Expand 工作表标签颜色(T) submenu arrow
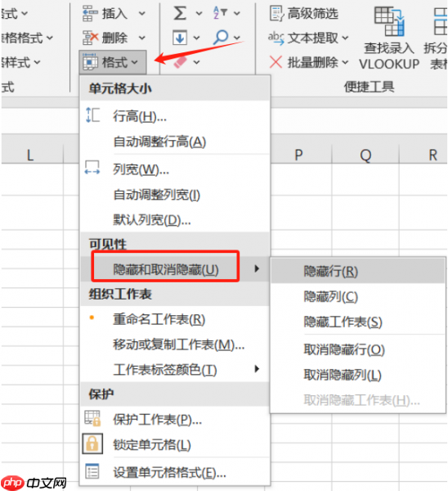Screen dimensions: 448x491 point(257,369)
